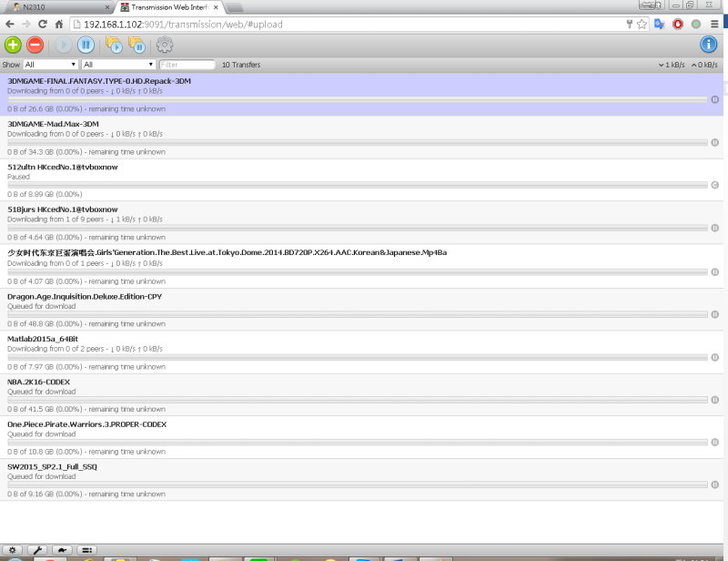Click the saved-password key icon in the address bar
728x561 pixels.
click(629, 24)
